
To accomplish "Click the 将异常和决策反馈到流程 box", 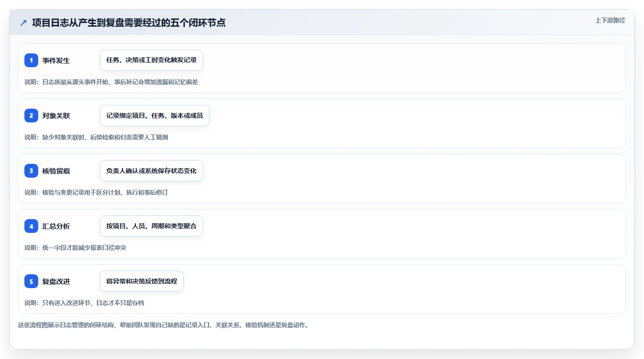I will pyautogui.click(x=142, y=281).
